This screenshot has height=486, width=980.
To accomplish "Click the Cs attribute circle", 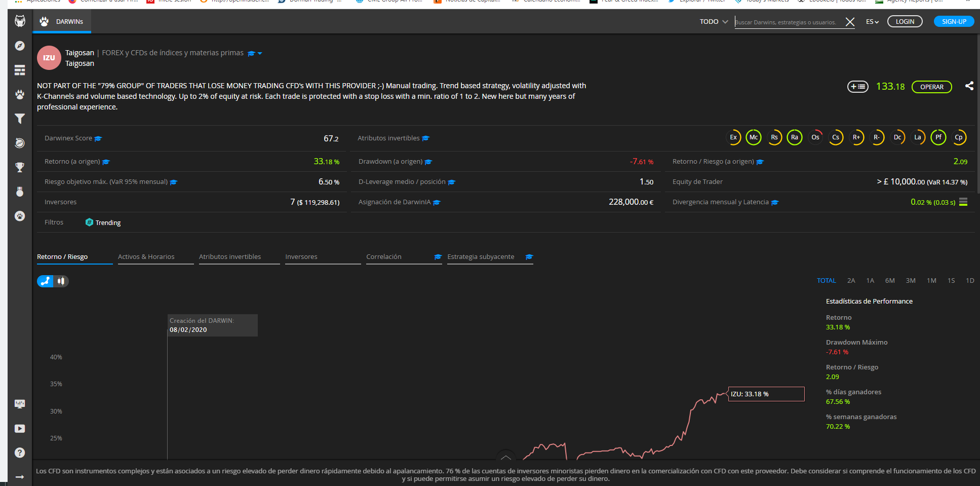I will coord(836,137).
